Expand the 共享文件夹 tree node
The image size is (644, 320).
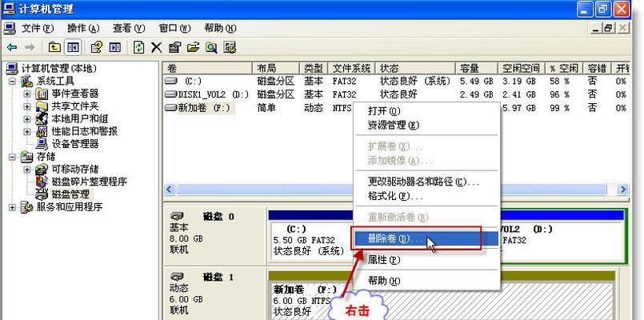[x=27, y=106]
